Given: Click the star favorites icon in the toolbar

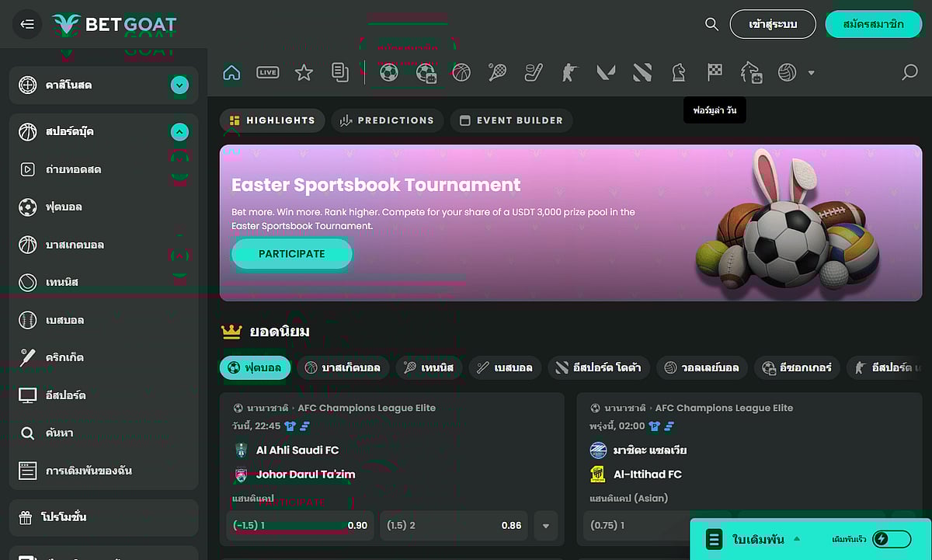Looking at the screenshot, I should (x=304, y=72).
